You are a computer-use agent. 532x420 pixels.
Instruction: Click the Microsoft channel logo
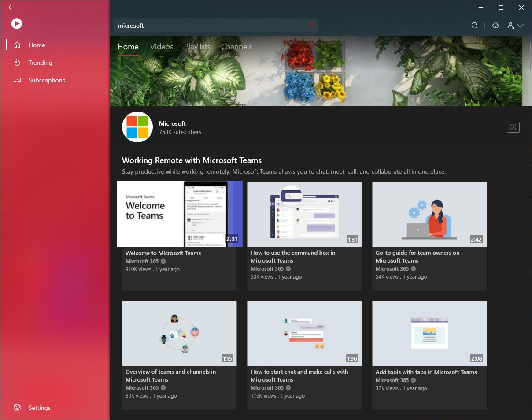click(x=137, y=127)
